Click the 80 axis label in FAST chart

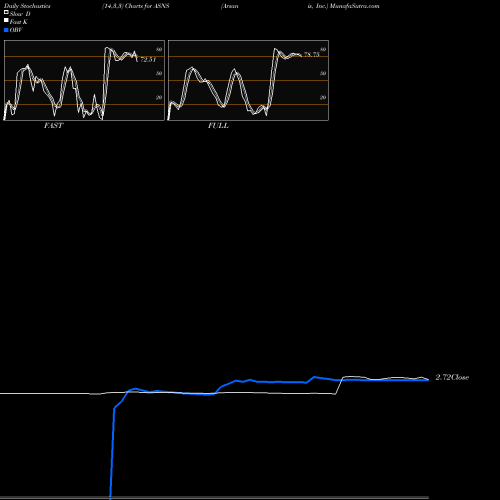point(159,49)
